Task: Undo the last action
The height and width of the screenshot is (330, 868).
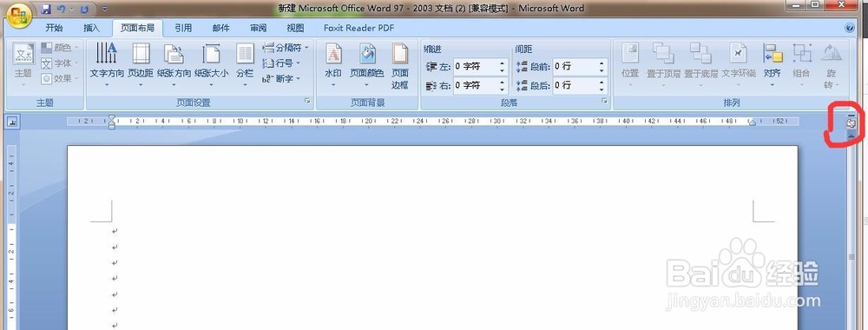Action: (62, 9)
